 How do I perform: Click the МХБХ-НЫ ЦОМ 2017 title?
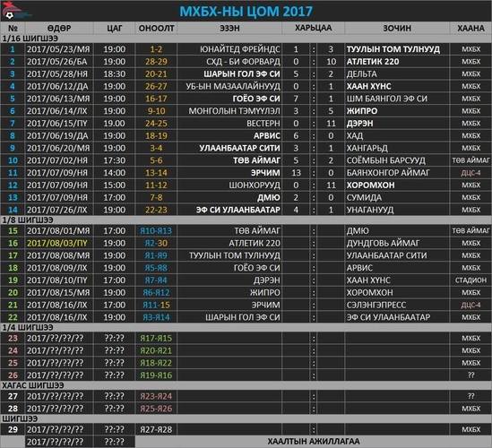pyautogui.click(x=246, y=12)
